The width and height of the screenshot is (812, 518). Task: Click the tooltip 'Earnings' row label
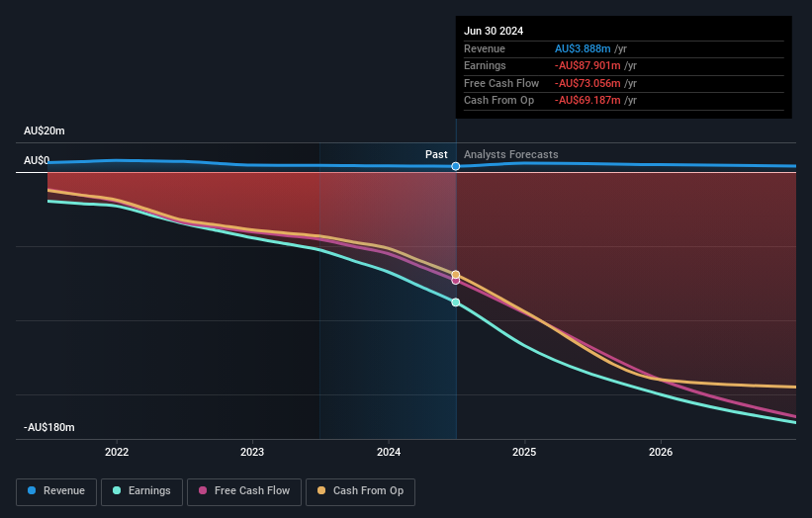(485, 65)
